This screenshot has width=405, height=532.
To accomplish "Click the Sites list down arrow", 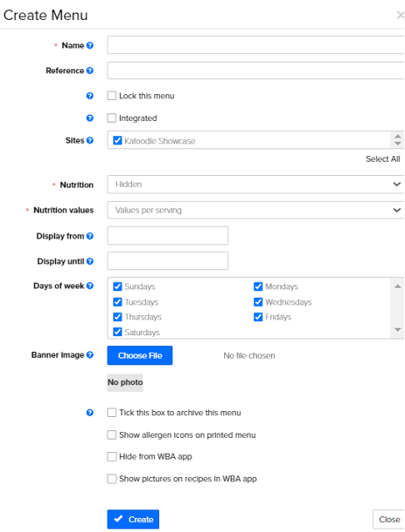I will tap(397, 144).
